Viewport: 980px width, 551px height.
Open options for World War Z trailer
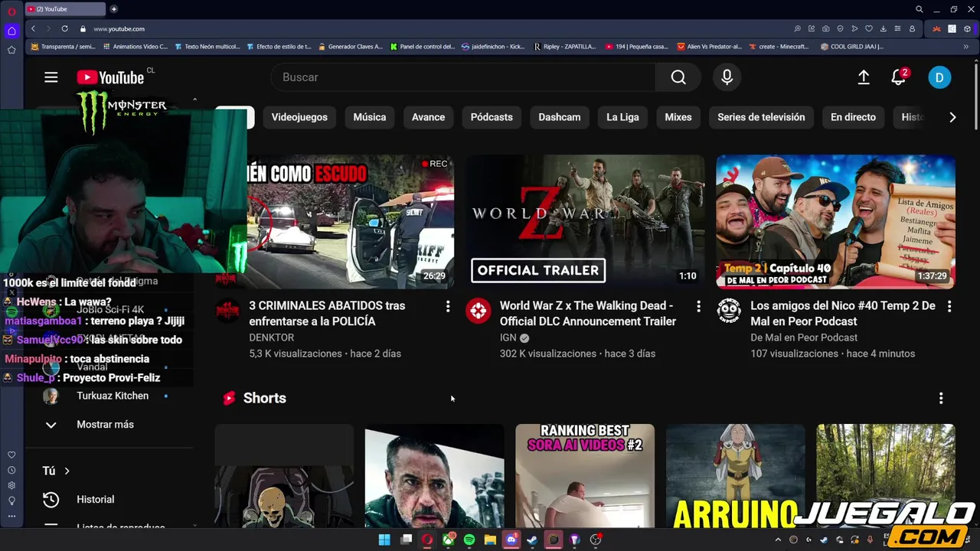click(698, 306)
